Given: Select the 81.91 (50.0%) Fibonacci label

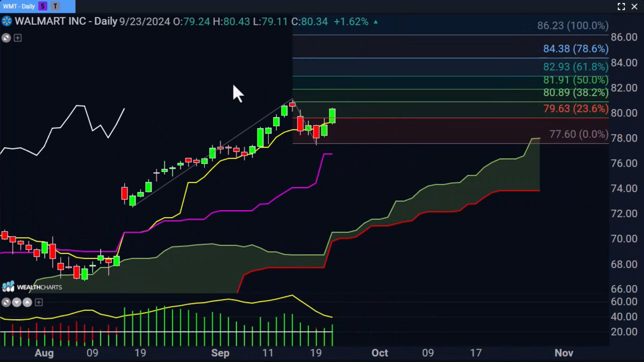Looking at the screenshot, I should [576, 80].
